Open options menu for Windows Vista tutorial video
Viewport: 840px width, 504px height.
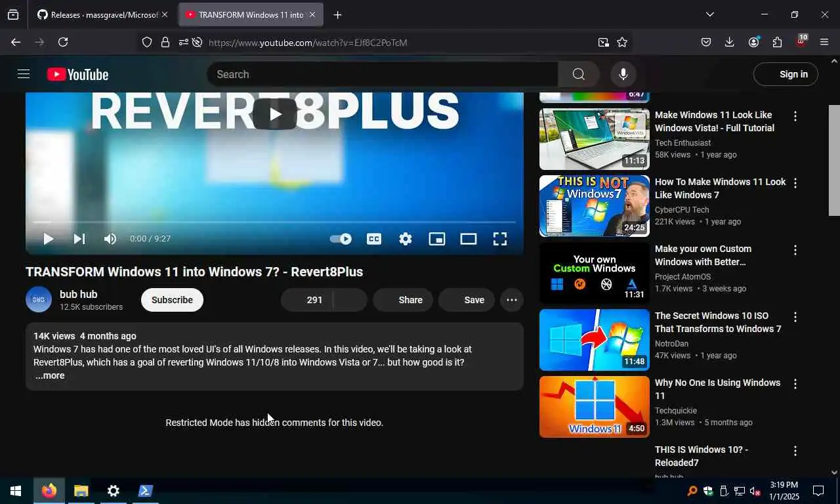795,116
